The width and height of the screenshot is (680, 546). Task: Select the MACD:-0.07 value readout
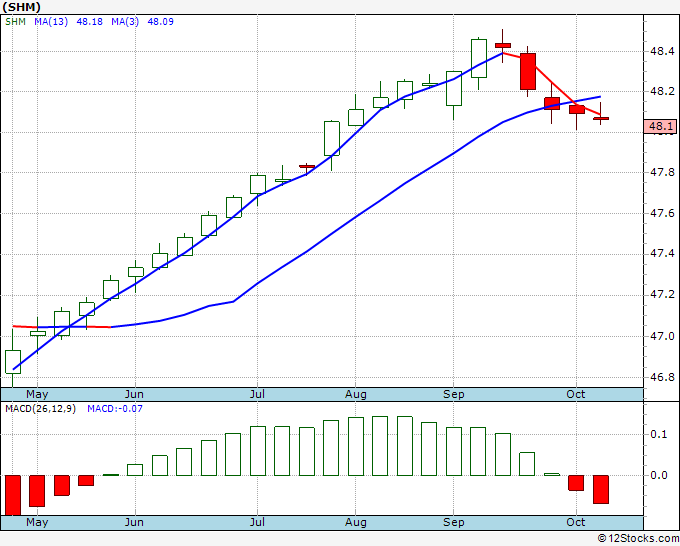[x=115, y=409]
